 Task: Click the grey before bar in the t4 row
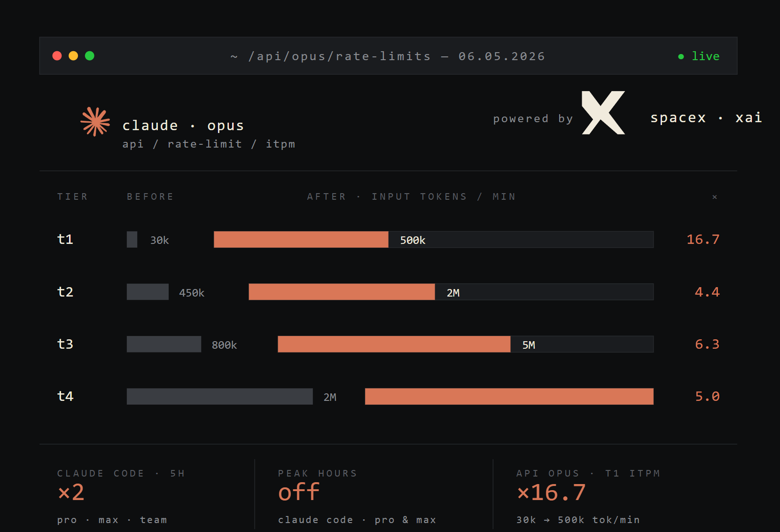tap(220, 396)
